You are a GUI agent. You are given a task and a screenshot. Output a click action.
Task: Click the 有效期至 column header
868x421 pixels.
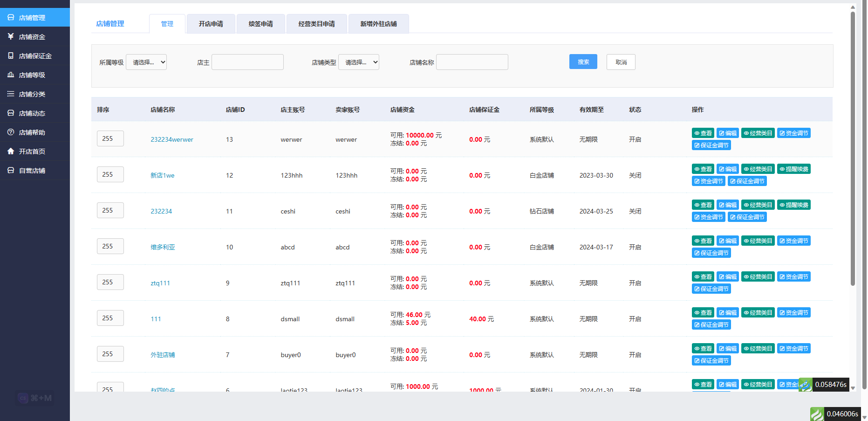point(592,110)
